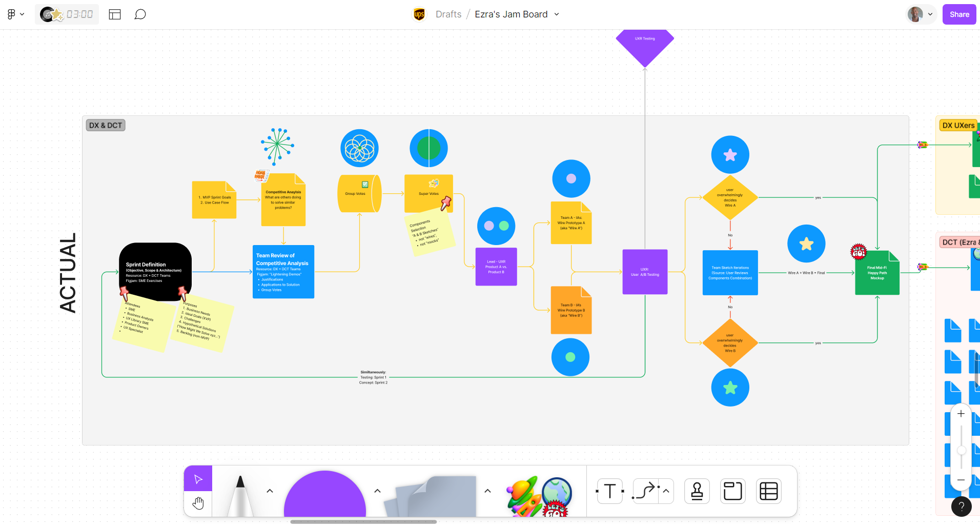Open the stickers and widgets library

(539, 496)
